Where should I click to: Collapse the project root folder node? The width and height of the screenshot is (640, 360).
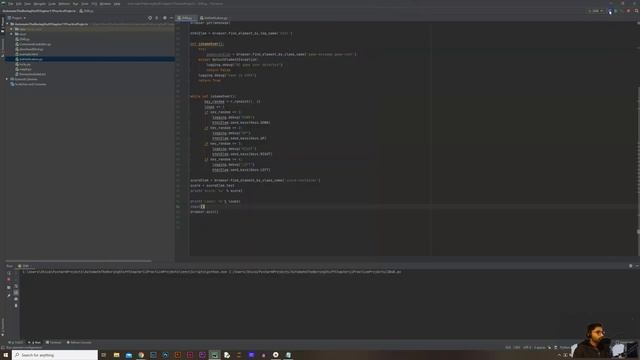click(7, 24)
